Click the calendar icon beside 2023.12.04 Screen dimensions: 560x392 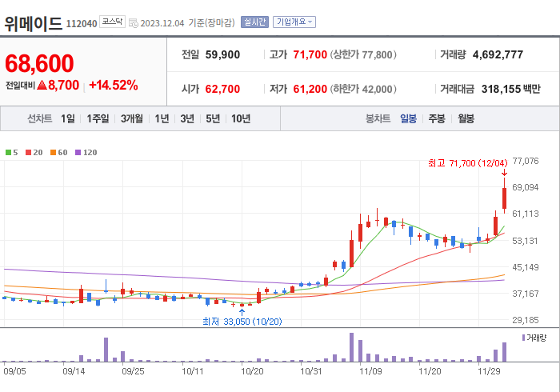pos(134,23)
